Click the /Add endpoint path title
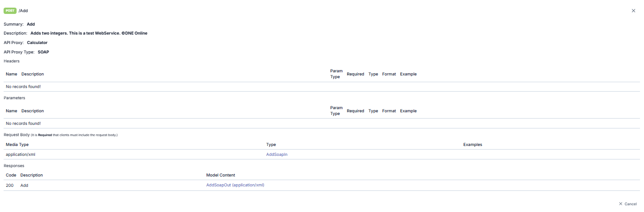This screenshot has width=644, height=212. click(x=23, y=11)
